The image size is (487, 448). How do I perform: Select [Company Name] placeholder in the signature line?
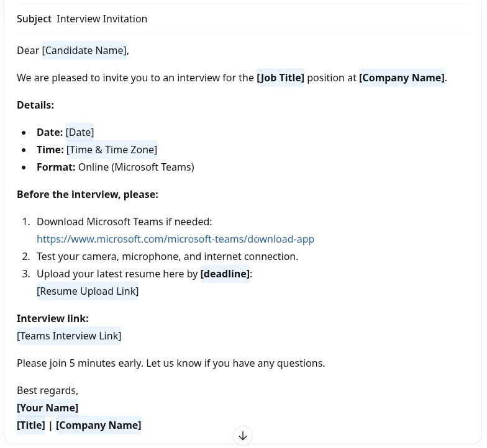[x=98, y=425]
